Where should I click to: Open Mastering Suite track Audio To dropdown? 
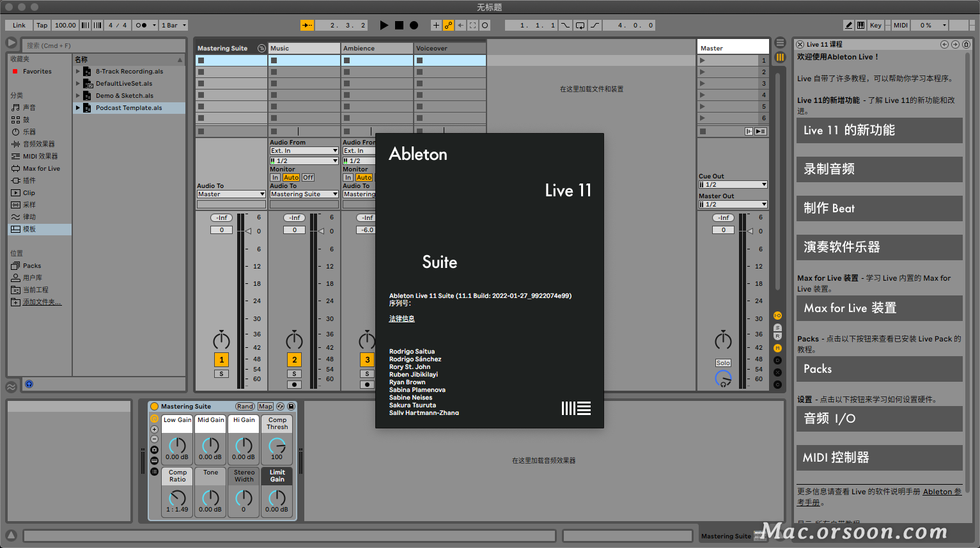[x=231, y=194]
